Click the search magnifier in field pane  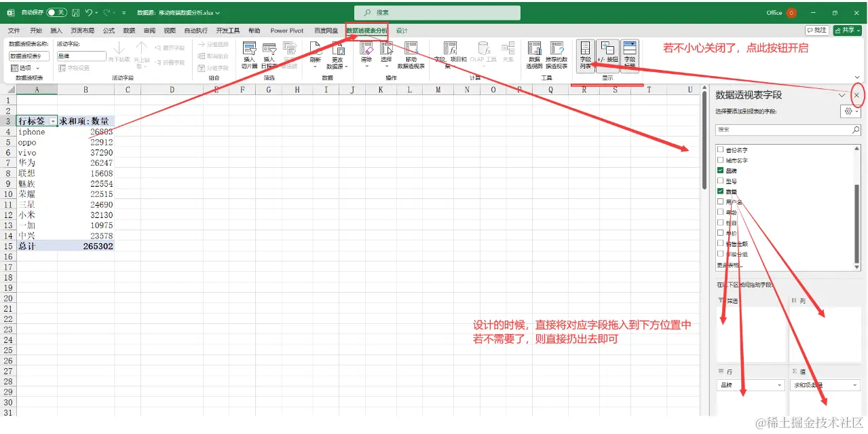856,129
